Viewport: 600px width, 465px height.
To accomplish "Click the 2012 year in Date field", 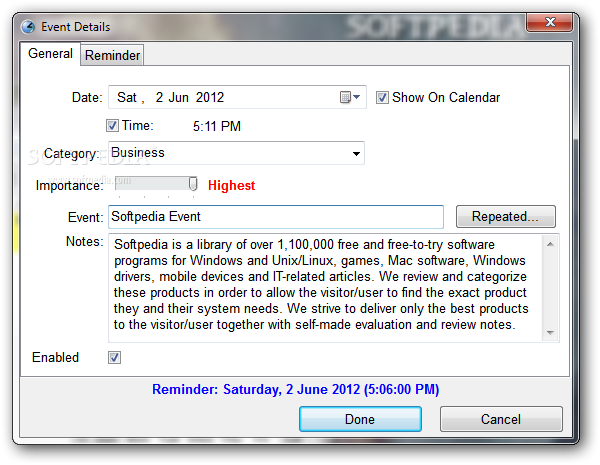I will point(210,97).
